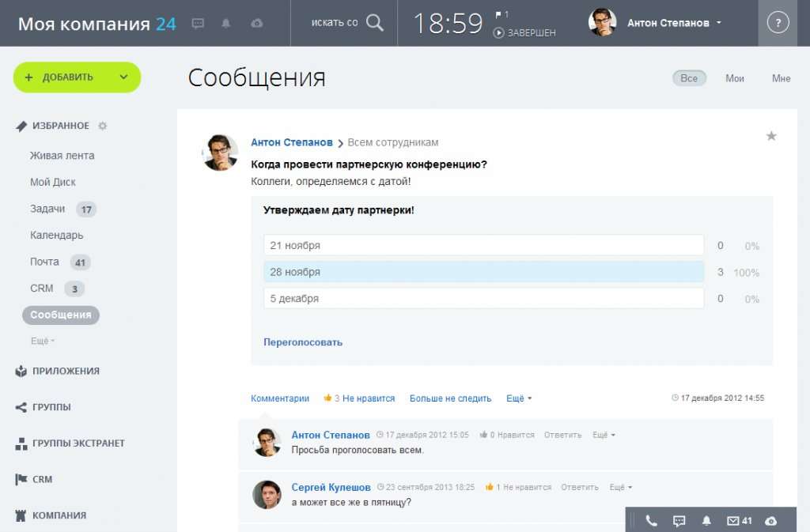This screenshot has width=810, height=532.
Task: Click Ответить on Сергей Кулешов's comment
Action: pos(580,487)
